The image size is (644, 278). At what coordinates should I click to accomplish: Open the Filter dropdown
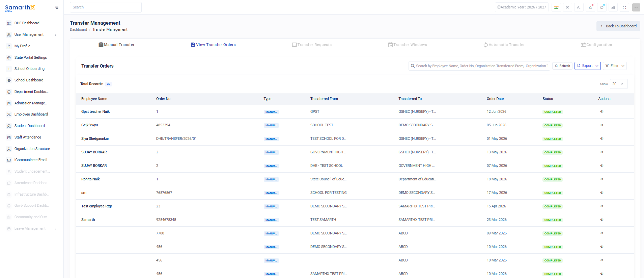tap(615, 66)
